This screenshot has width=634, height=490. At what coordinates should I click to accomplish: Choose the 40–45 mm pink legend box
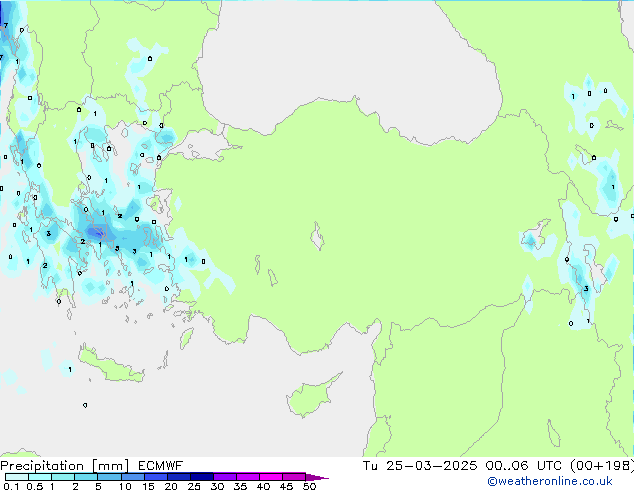(271, 477)
